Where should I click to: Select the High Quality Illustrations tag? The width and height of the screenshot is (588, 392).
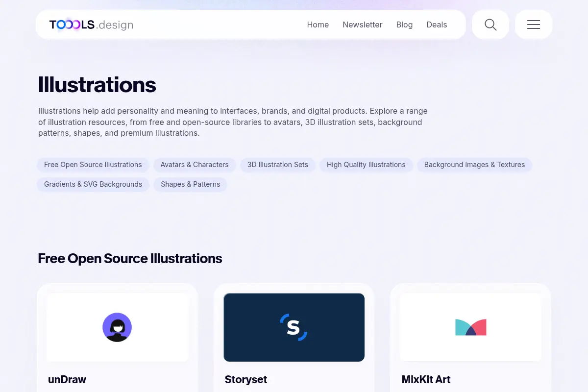pos(366,165)
